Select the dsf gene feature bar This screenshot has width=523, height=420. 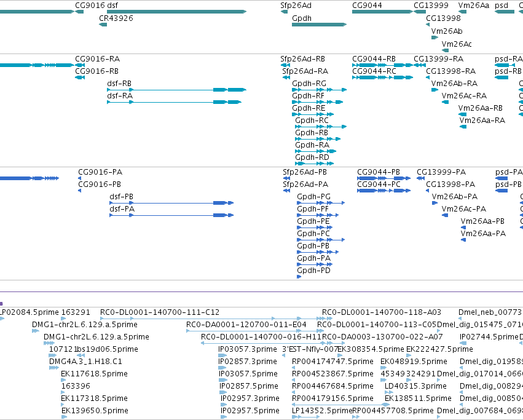click(x=176, y=12)
